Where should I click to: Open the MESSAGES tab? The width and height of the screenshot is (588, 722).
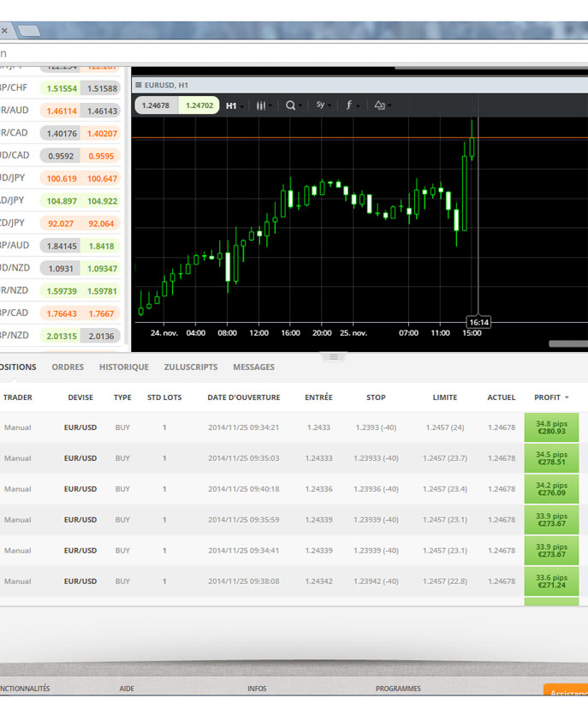click(253, 367)
